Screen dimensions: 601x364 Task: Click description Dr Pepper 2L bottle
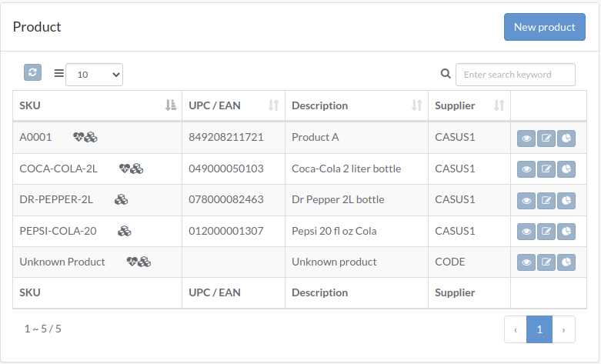click(x=338, y=199)
